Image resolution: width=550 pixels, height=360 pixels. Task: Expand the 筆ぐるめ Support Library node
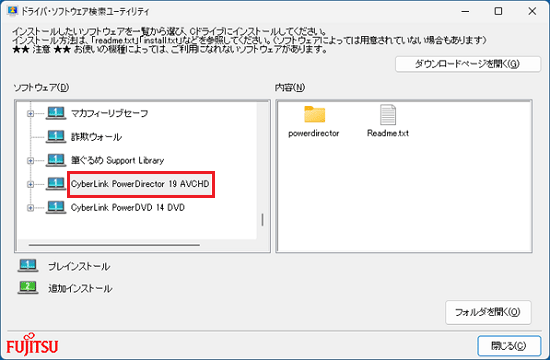31,161
